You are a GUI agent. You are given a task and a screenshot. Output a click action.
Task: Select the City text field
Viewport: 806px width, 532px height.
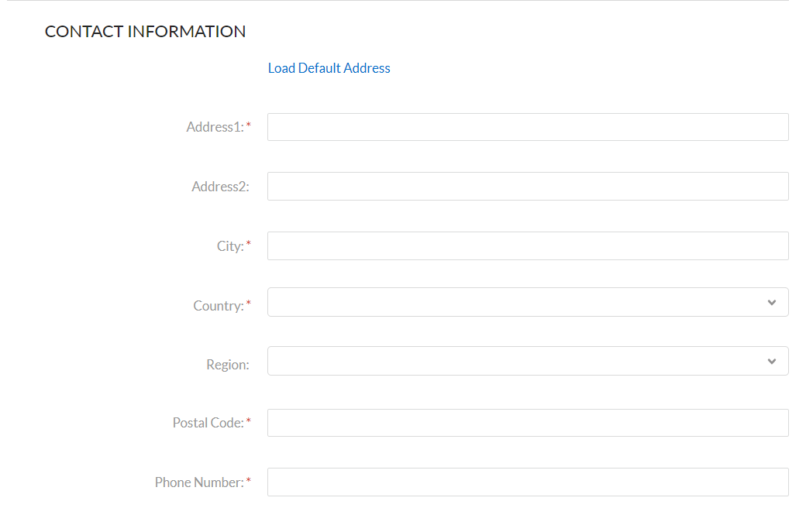tap(527, 246)
